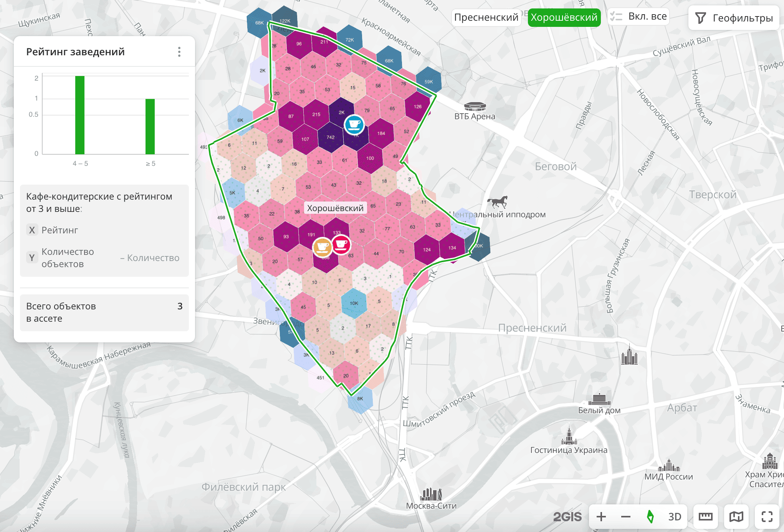The height and width of the screenshot is (532, 784).
Task: Select the Y axis Количество объектов parameter
Action: (x=68, y=258)
